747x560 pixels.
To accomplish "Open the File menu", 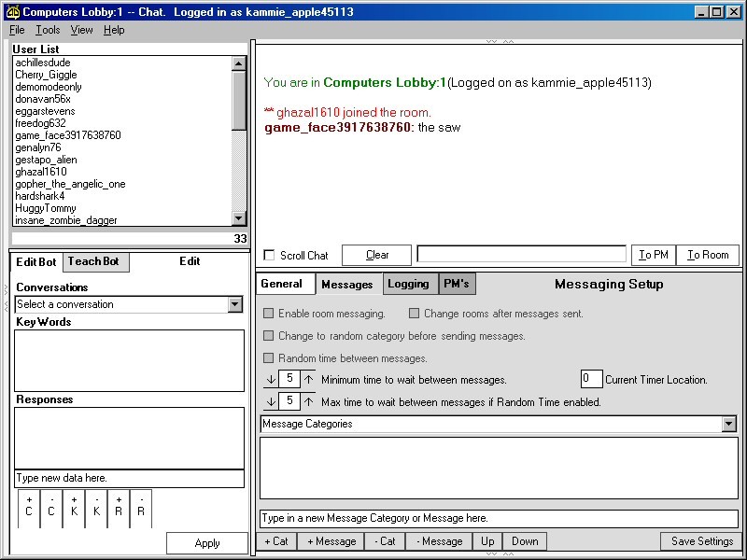I will [17, 30].
